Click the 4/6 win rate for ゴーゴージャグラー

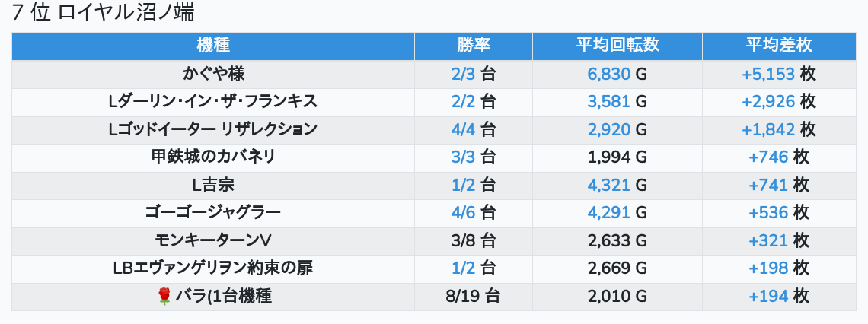(x=464, y=213)
